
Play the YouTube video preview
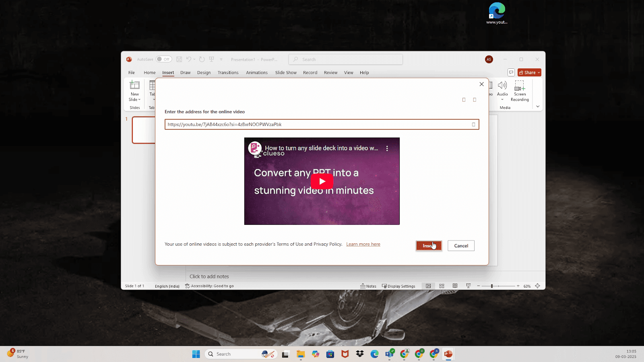322,181
